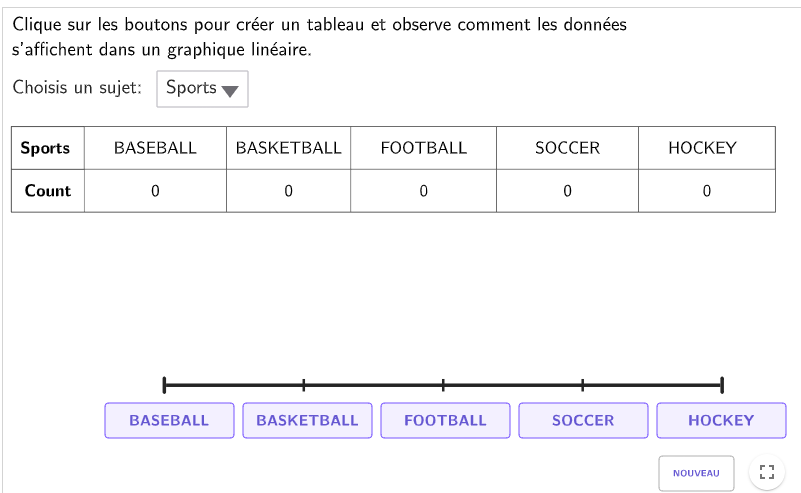Click the HOCKEY count value cell
This screenshot has height=493, width=801.
pyautogui.click(x=706, y=191)
